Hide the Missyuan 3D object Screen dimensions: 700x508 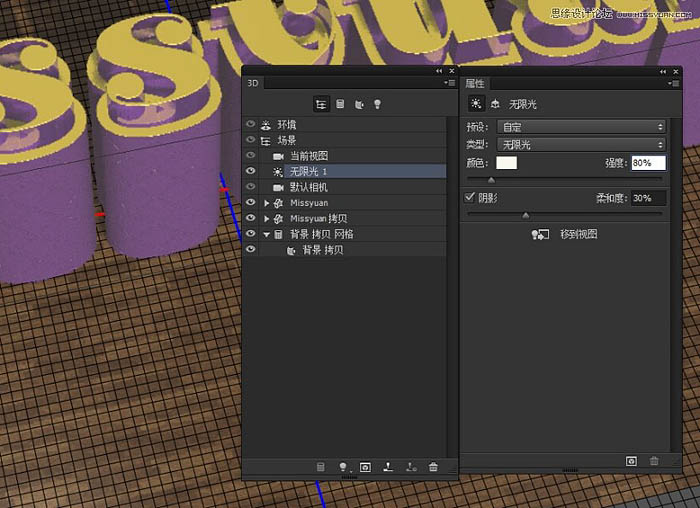[x=250, y=202]
